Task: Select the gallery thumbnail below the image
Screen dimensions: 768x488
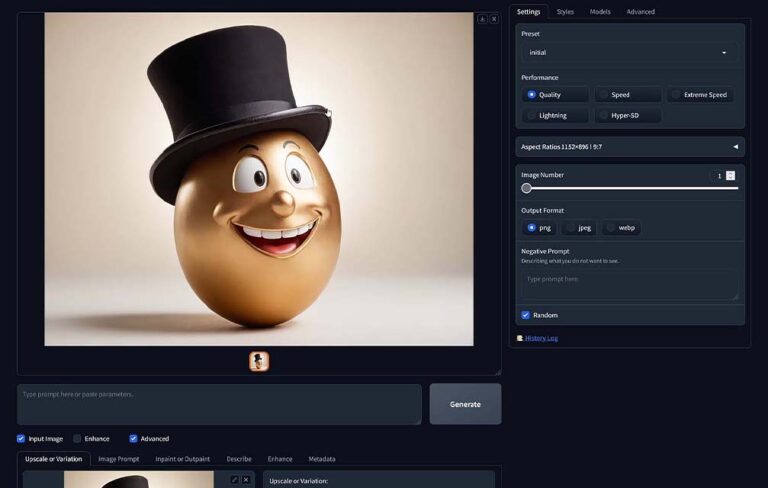Action: pos(259,361)
